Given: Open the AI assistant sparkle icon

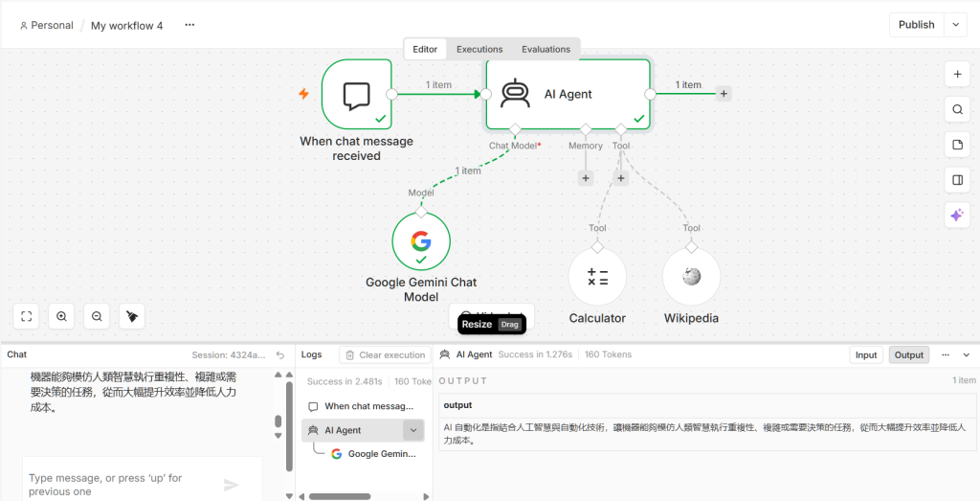Looking at the screenshot, I should pyautogui.click(x=957, y=216).
